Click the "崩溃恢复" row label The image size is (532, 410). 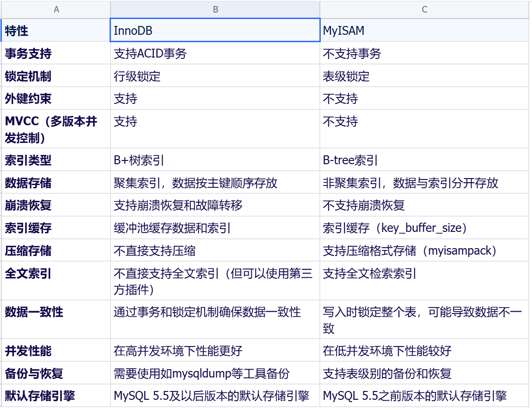(56, 205)
